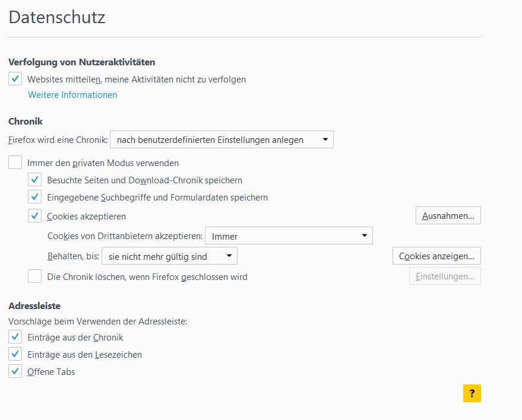Image resolution: width=522 pixels, height=420 pixels.
Task: Click the 'Cookies anzeigen...' button
Action: click(436, 256)
